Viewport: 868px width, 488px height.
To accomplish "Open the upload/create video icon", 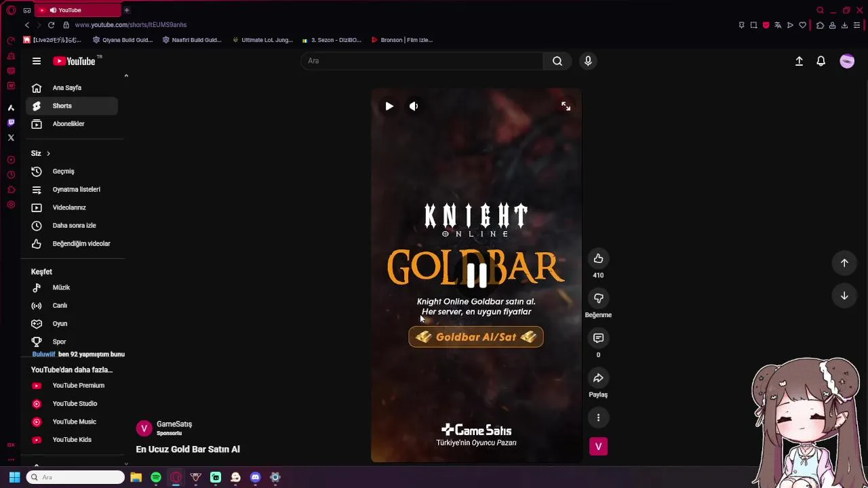I will pos(799,61).
